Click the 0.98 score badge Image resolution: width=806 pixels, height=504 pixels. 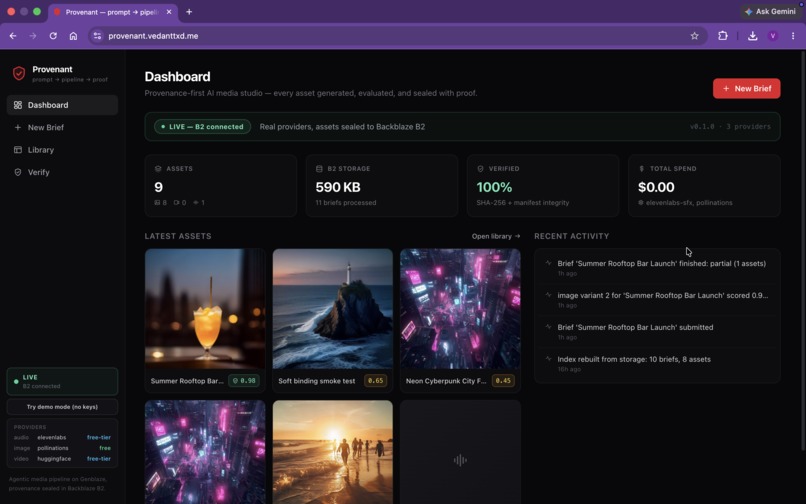(244, 381)
